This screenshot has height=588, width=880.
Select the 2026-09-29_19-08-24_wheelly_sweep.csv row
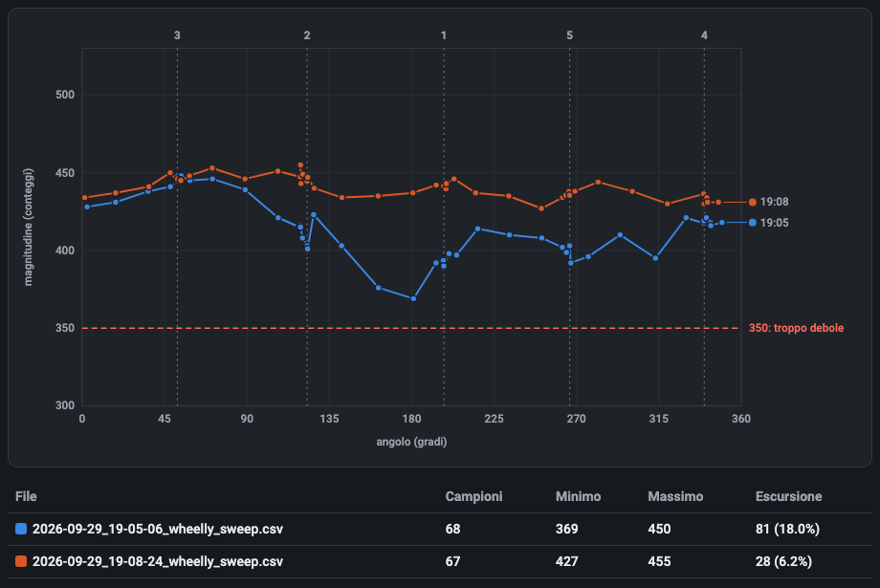pos(439,561)
